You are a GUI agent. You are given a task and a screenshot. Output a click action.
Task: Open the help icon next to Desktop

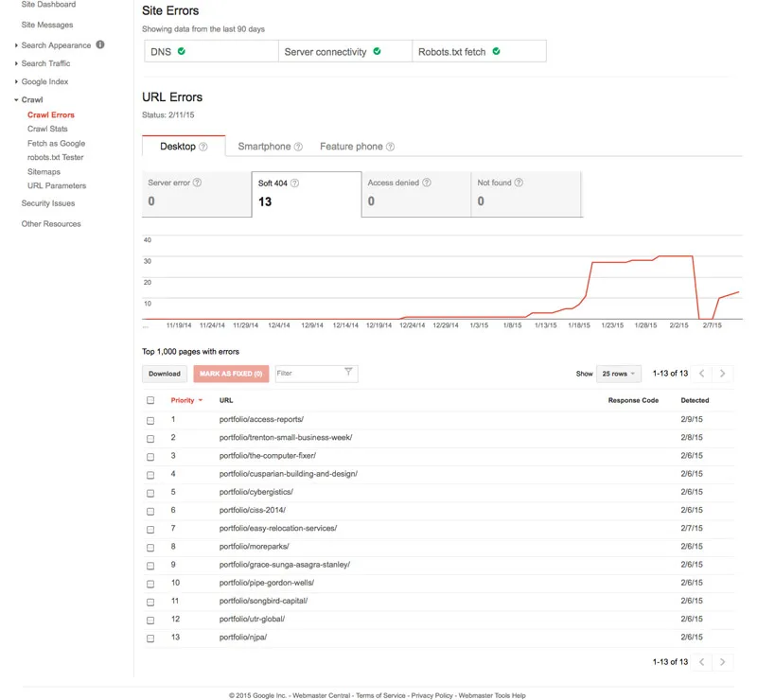click(x=203, y=147)
